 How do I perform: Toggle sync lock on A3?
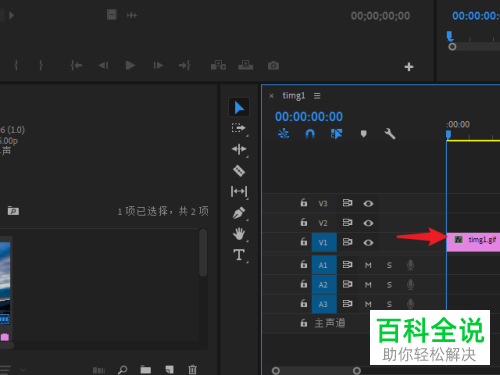click(x=347, y=304)
